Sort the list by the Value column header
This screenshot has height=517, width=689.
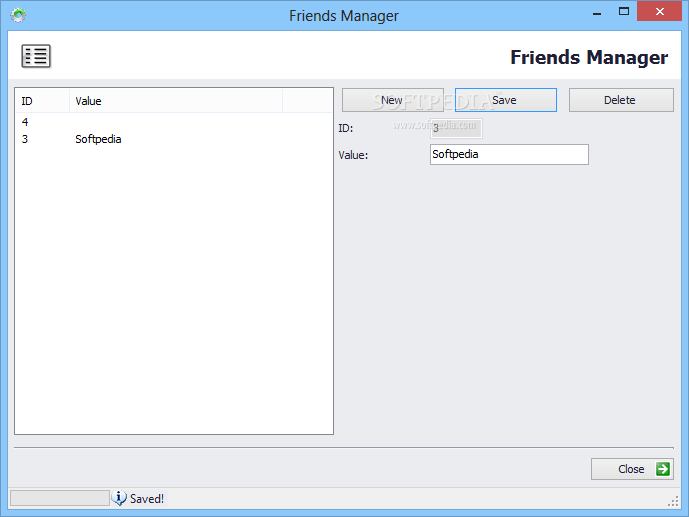tap(176, 101)
